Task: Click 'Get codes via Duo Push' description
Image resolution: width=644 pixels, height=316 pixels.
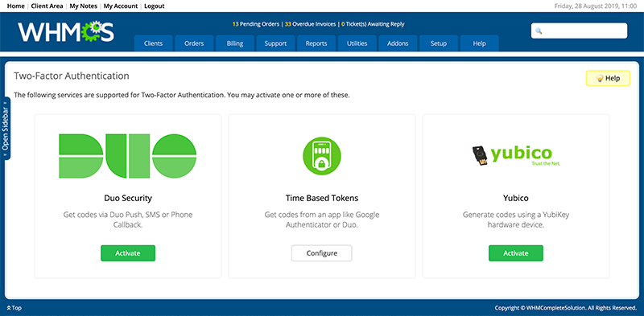Action: click(128, 220)
